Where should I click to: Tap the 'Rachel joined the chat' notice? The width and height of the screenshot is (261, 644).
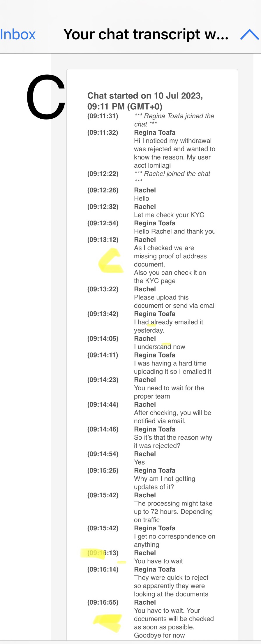[172, 174]
